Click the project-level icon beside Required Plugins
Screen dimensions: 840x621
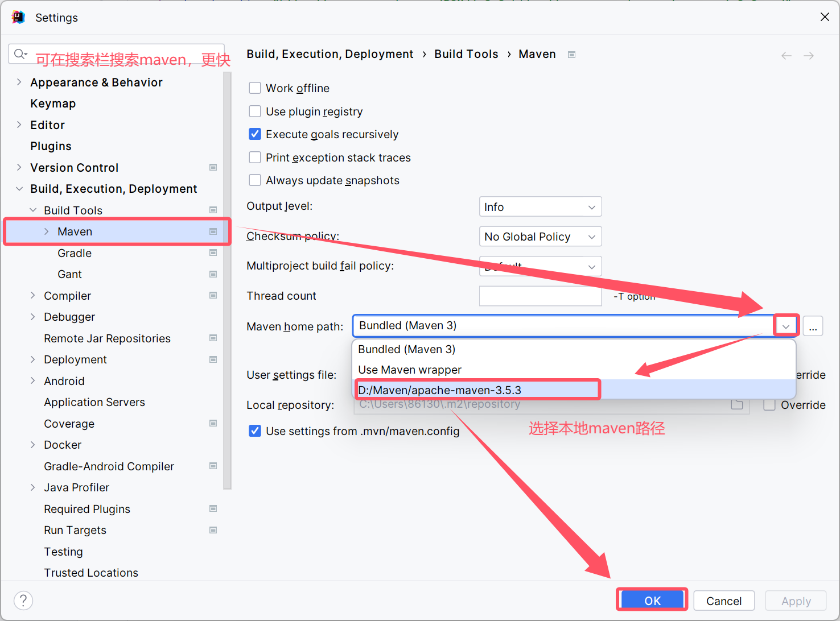213,508
